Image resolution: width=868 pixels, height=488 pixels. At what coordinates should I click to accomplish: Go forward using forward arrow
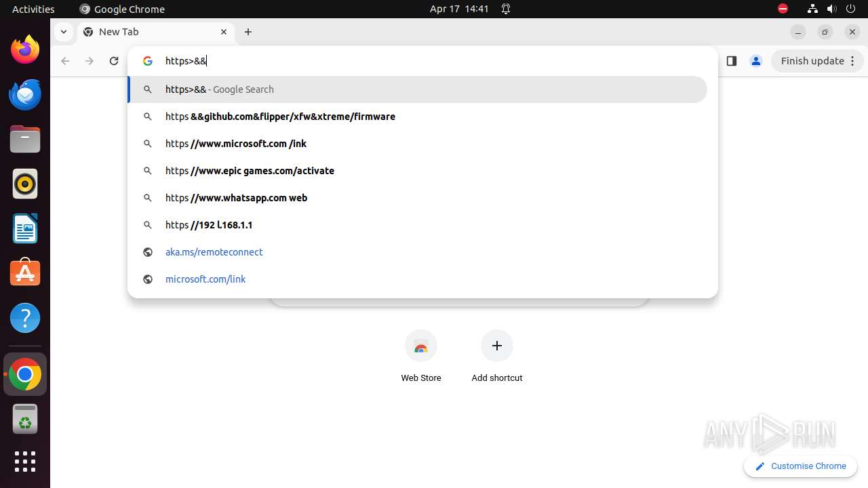(90, 61)
